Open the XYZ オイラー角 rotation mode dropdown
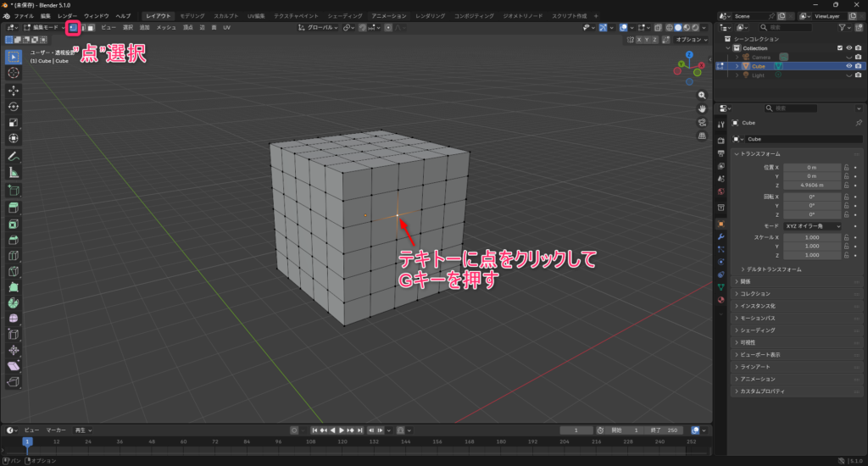 pos(812,226)
